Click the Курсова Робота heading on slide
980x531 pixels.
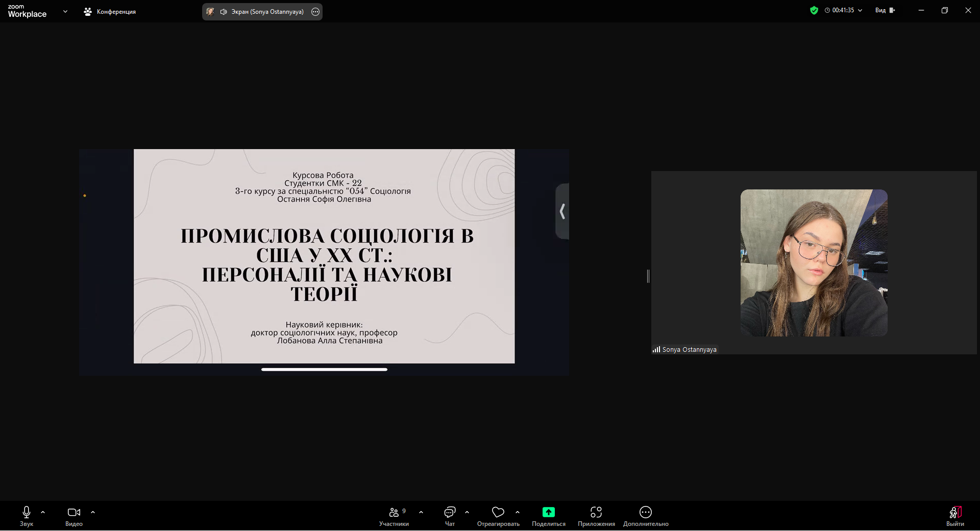pos(323,175)
